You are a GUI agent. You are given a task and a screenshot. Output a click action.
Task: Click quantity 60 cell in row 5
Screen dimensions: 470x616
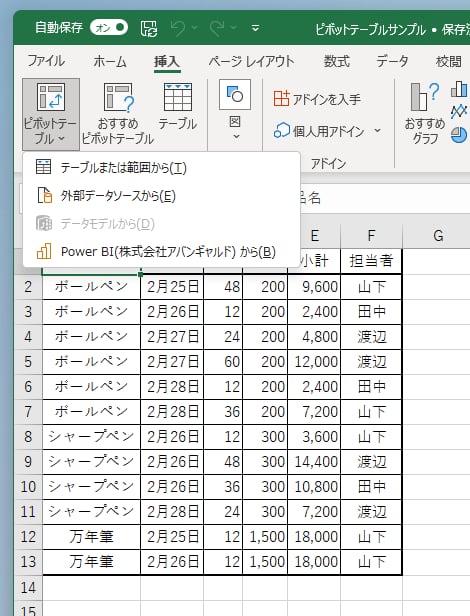(223, 361)
